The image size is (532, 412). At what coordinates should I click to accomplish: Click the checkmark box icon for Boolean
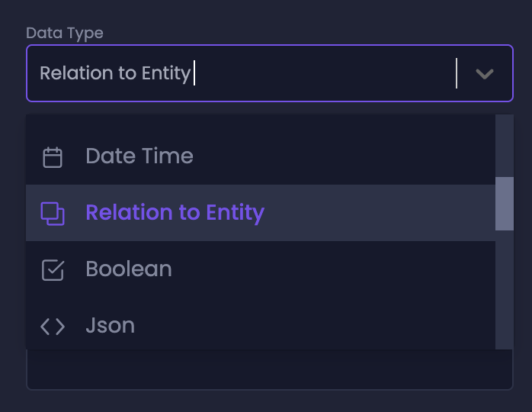[53, 269]
